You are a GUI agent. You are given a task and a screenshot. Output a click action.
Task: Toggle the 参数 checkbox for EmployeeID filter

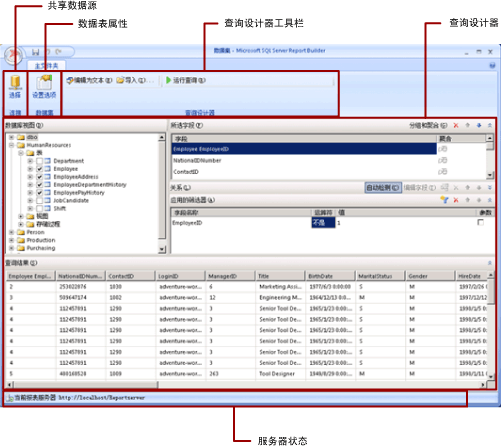480,223
